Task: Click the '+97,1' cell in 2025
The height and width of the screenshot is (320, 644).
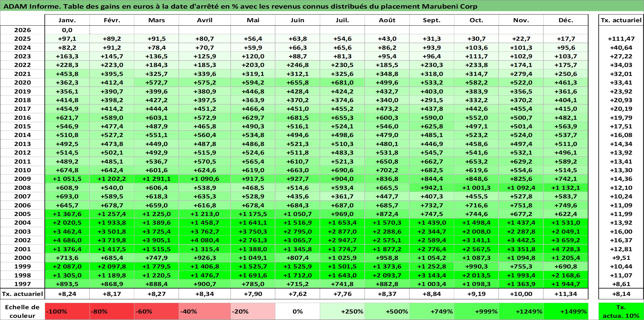Action: pyautogui.click(x=67, y=39)
